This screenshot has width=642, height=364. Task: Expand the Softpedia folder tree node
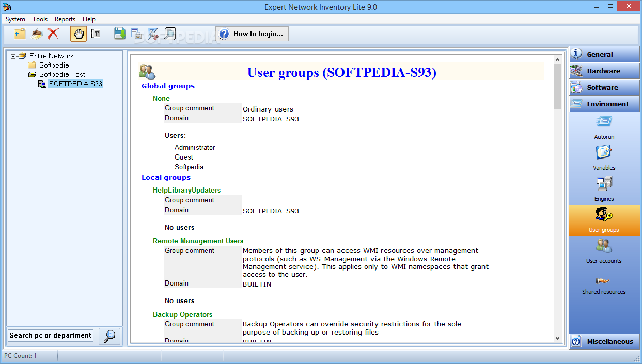tap(23, 65)
